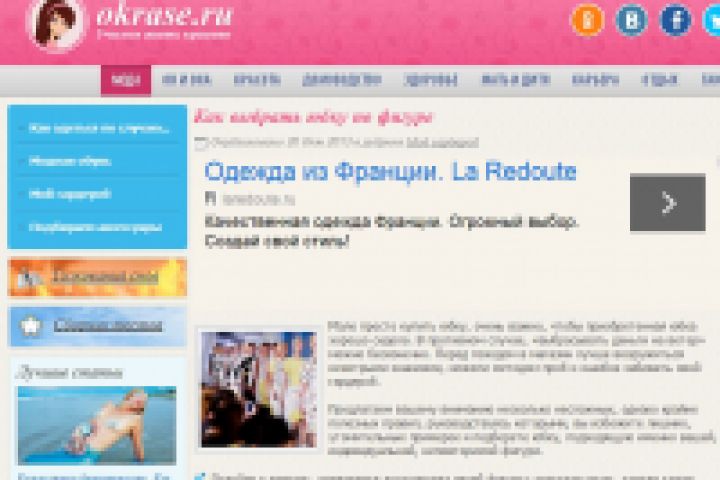
Task: Open the ОТДЫХ menu item
Action: [x=659, y=80]
